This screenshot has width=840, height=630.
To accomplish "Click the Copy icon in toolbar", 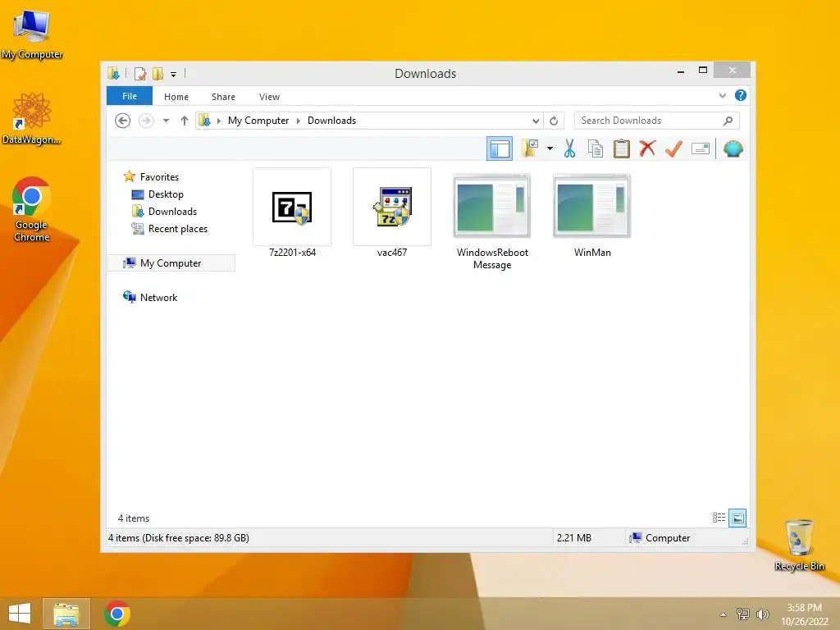I will click(x=596, y=149).
